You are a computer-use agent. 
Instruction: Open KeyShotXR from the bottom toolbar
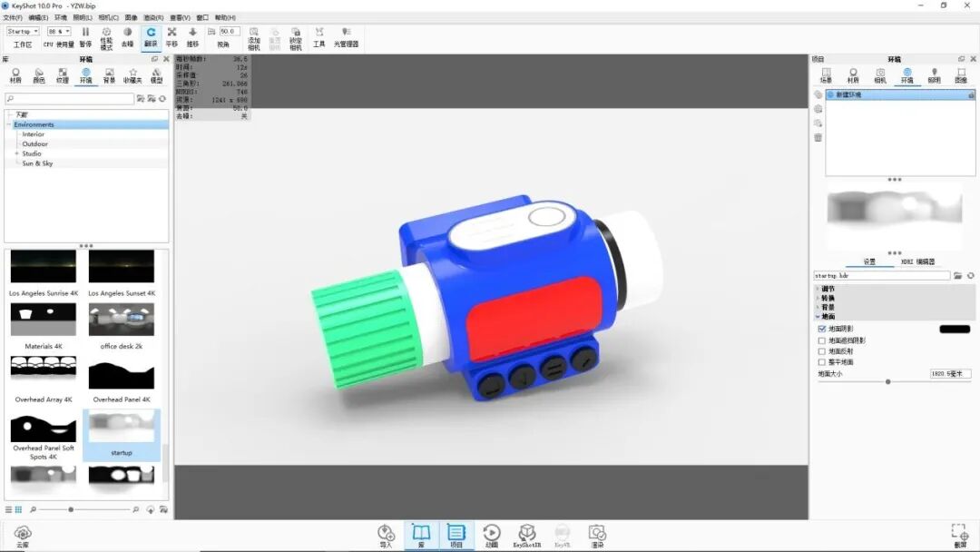point(527,533)
